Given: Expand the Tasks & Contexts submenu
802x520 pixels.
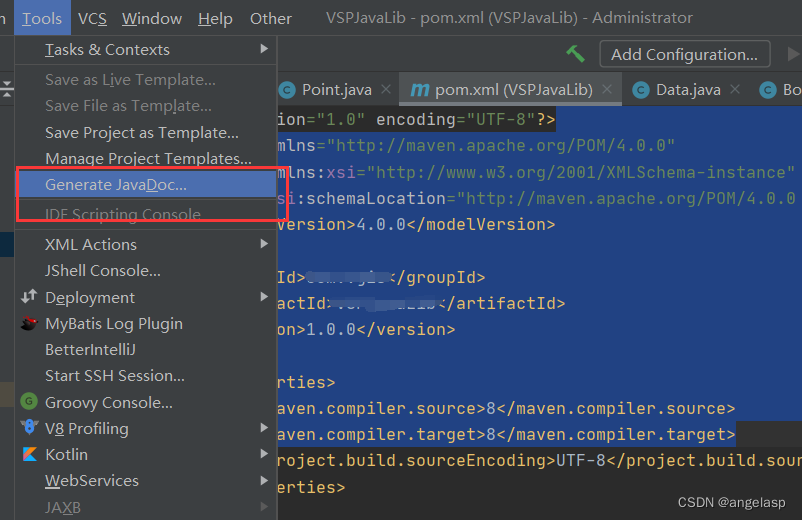Looking at the screenshot, I should tap(264, 49).
